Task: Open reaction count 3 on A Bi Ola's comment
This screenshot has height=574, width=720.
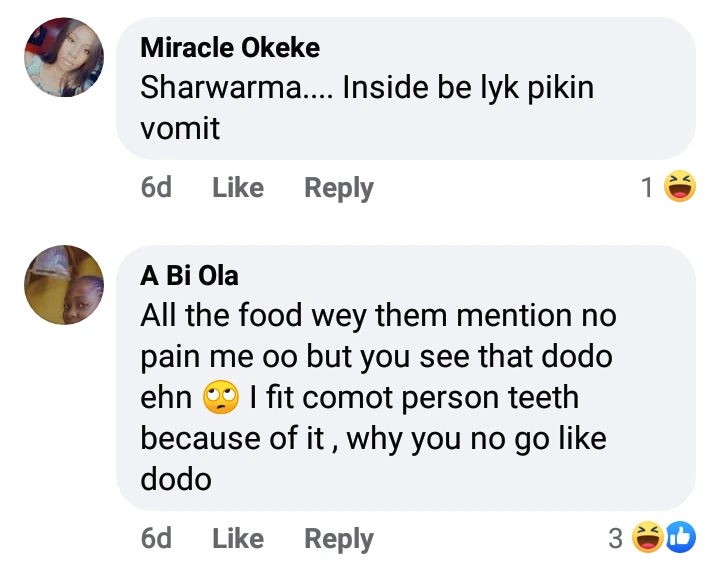Action: coord(616,539)
